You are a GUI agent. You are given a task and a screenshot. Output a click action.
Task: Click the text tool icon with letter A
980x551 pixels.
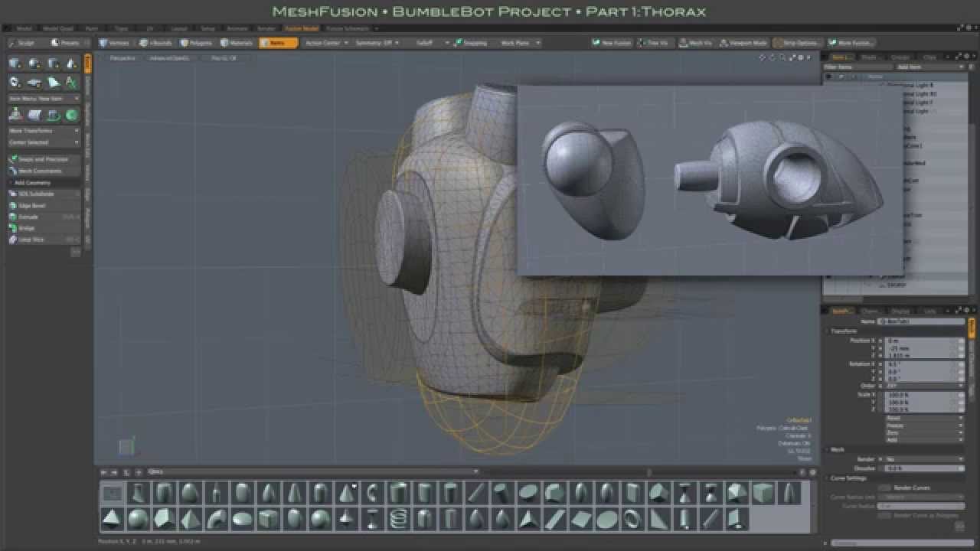(x=72, y=82)
